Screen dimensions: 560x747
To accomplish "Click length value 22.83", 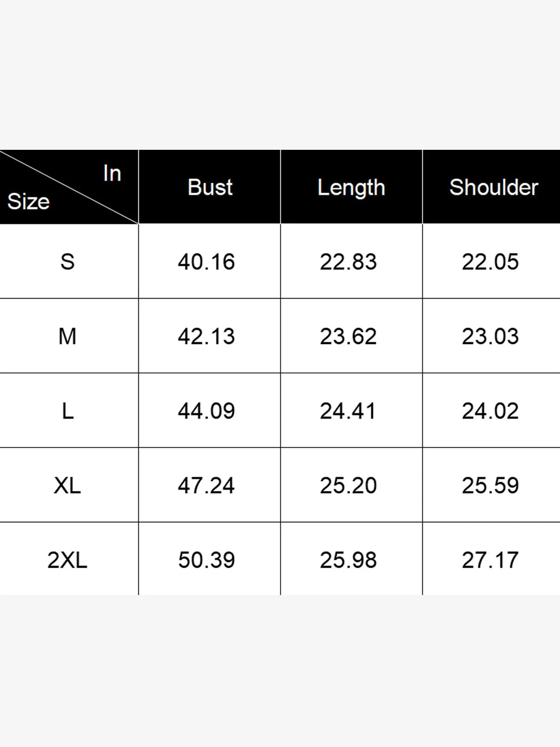I will point(348,261).
